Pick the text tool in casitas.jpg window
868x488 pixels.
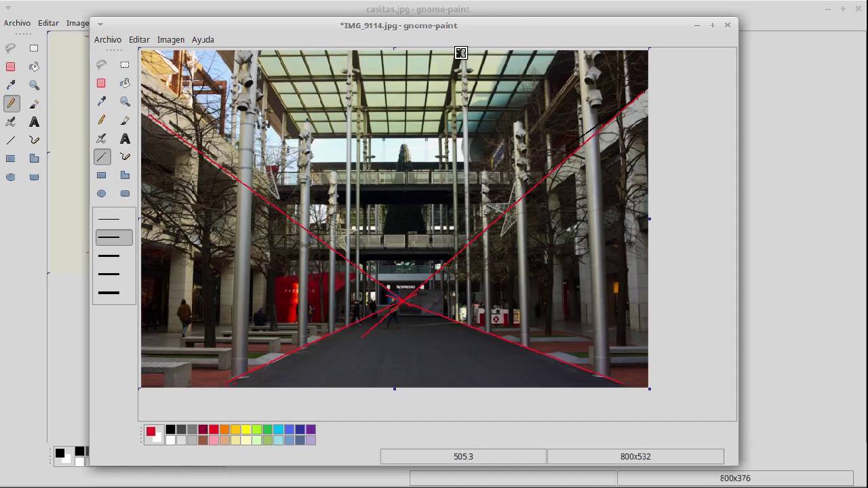point(34,122)
